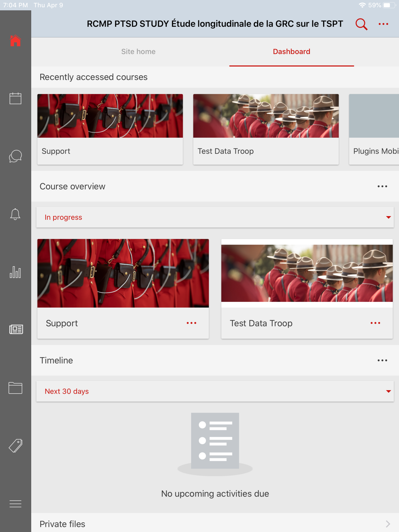Open the Home icon in sidebar
The image size is (399, 532).
click(x=15, y=40)
